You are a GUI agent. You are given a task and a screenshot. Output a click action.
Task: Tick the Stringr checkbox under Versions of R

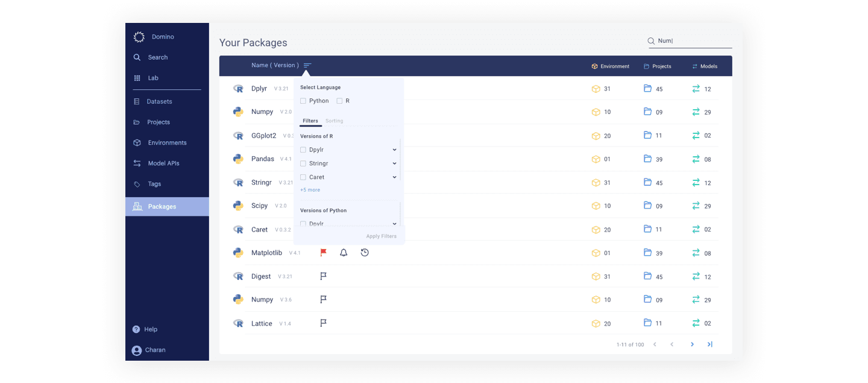click(303, 163)
